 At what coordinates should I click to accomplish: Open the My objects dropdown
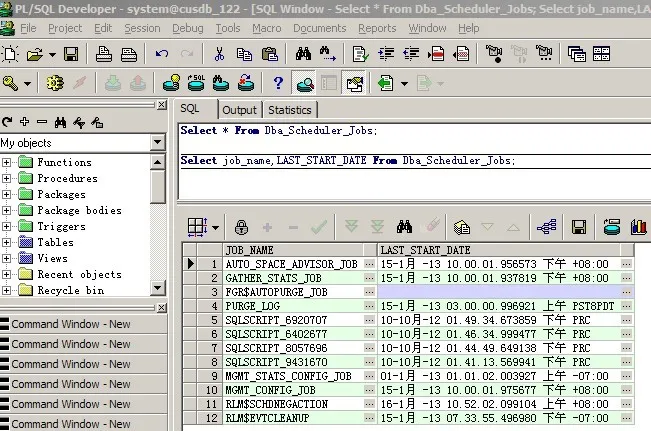(x=157, y=142)
